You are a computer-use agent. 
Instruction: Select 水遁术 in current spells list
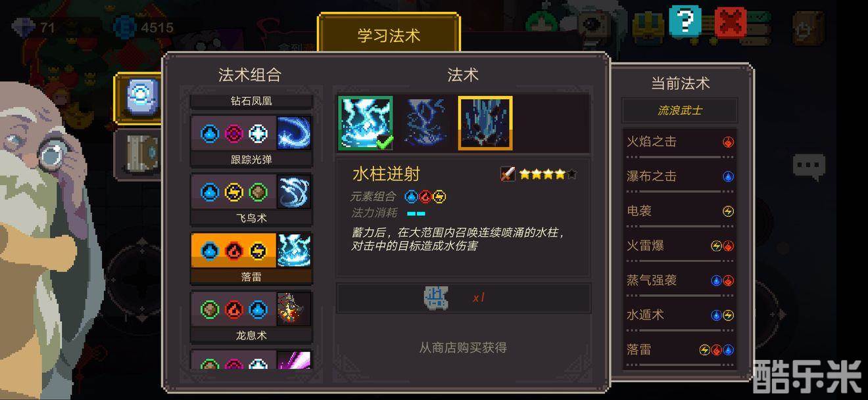pos(680,315)
